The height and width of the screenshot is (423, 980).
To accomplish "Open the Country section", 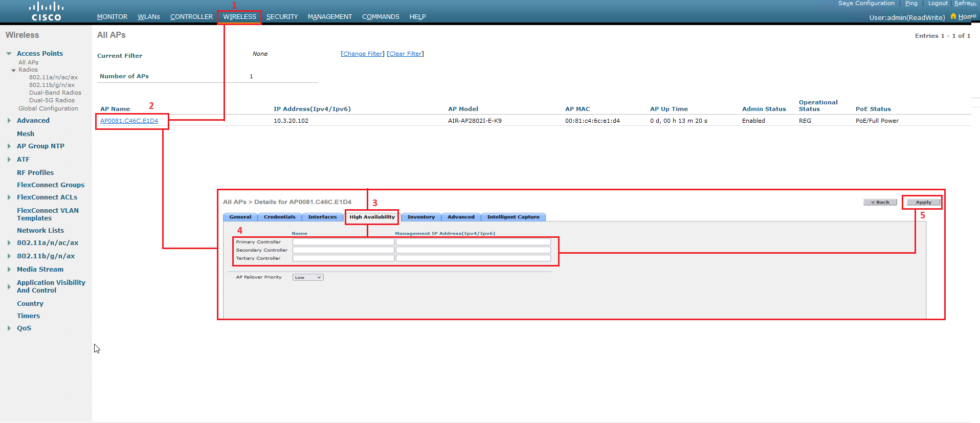I will [x=30, y=304].
